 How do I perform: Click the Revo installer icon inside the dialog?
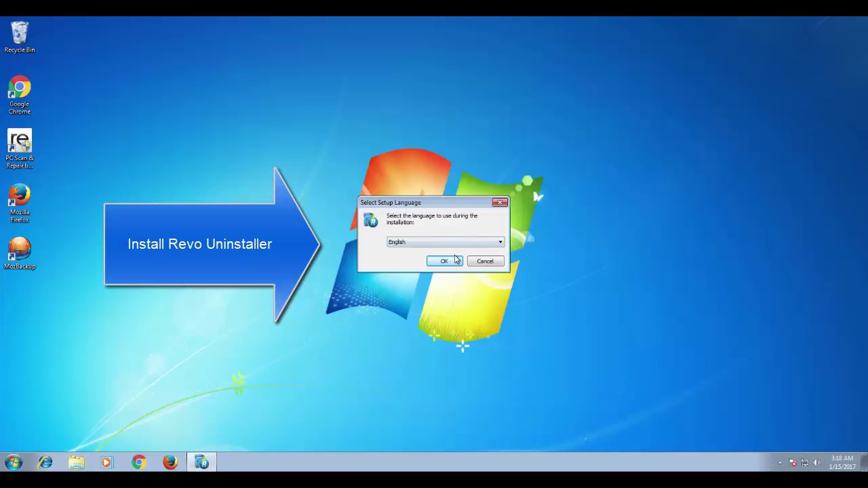370,220
